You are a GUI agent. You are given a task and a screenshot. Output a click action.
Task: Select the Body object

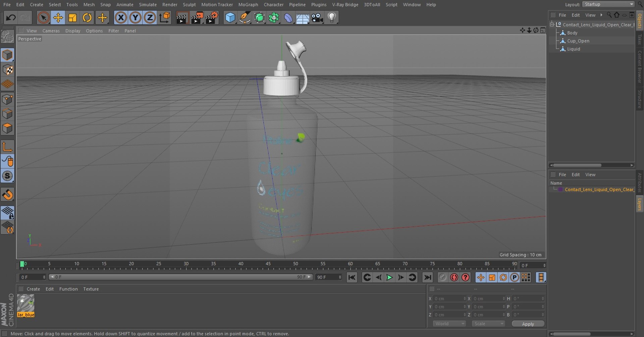(572, 33)
